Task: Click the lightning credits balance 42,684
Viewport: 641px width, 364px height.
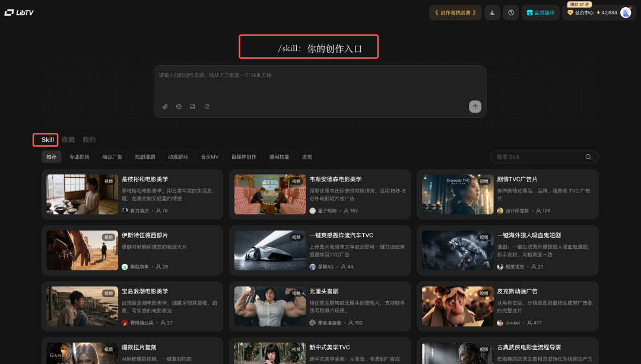Action: pyautogui.click(x=607, y=12)
